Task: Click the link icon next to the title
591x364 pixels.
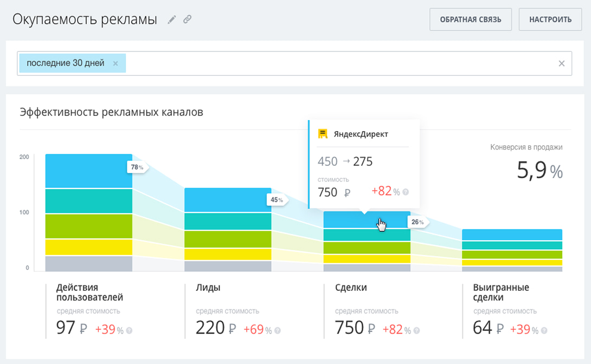Action: 187,20
